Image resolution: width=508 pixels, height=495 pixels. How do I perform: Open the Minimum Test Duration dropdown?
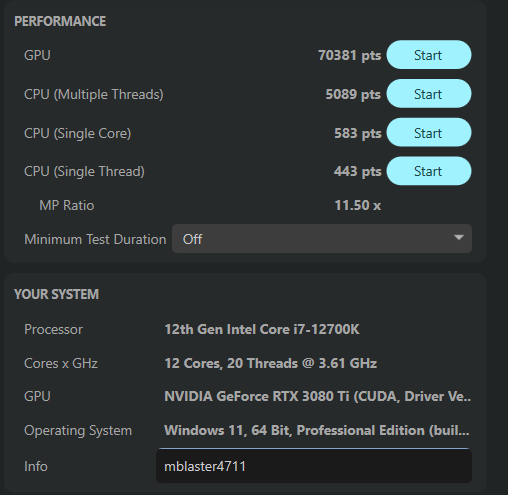pyautogui.click(x=322, y=239)
